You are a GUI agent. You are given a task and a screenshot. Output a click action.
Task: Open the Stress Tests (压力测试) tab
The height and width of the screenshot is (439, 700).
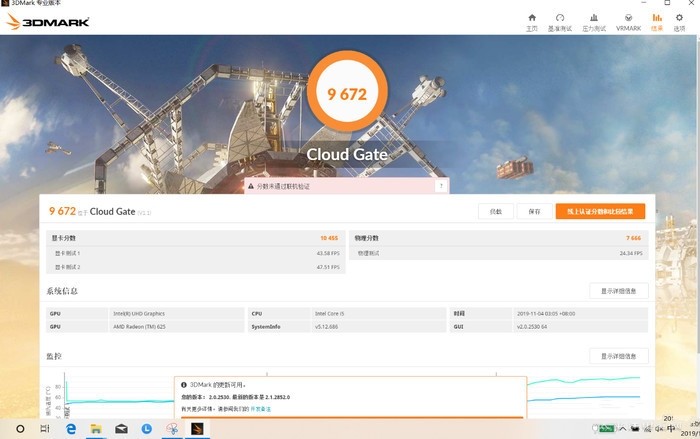(x=594, y=22)
